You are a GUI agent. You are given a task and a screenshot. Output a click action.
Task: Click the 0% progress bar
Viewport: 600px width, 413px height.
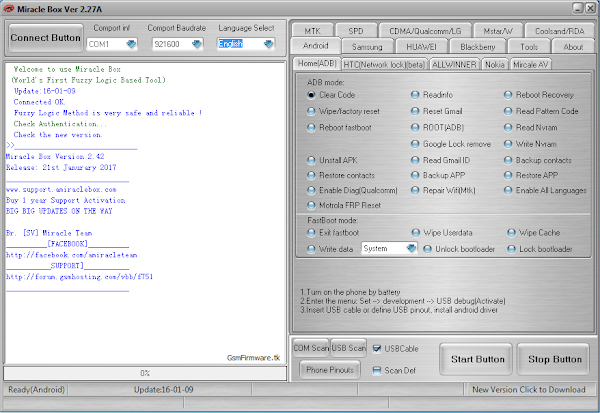point(145,373)
